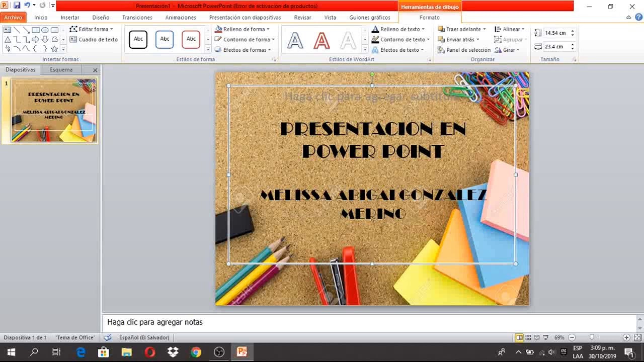The height and width of the screenshot is (362, 644).
Task: Open Google Chrome from the taskbar
Action: (x=196, y=352)
